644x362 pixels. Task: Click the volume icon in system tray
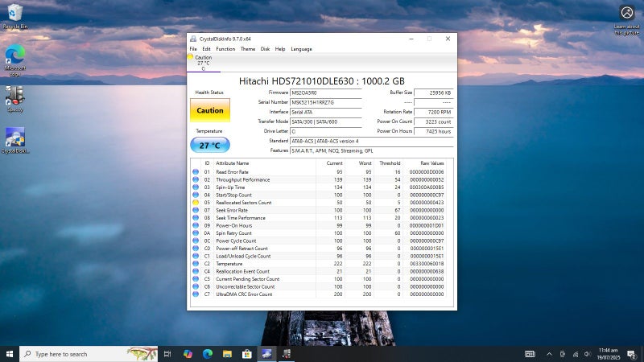(588, 354)
